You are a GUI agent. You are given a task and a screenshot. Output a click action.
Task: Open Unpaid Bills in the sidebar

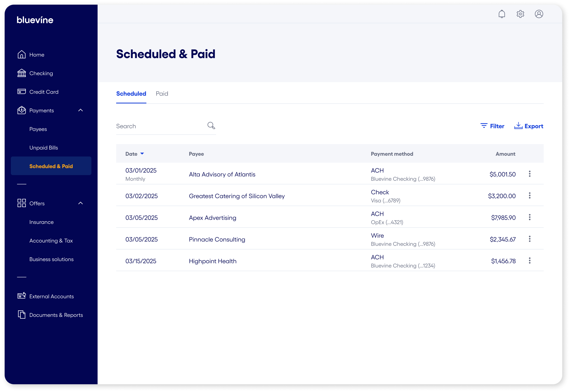[43, 147]
